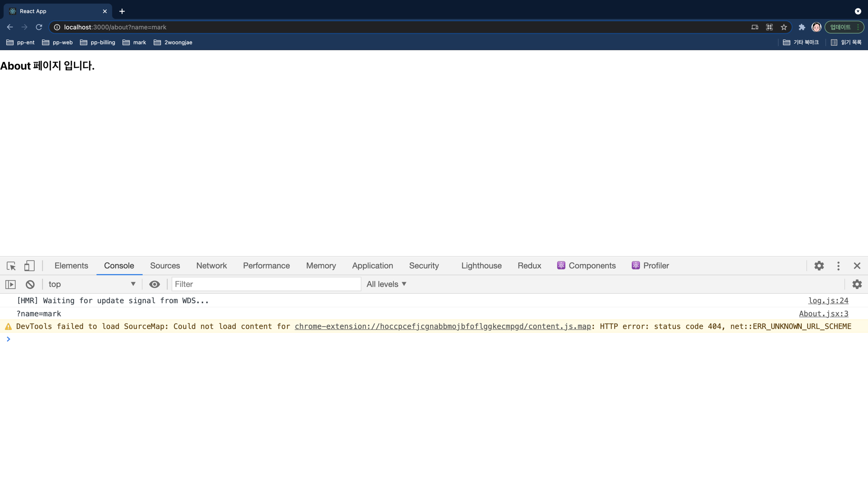Open DevTools three-dot customize menu
The width and height of the screenshot is (868, 488).
point(838,266)
